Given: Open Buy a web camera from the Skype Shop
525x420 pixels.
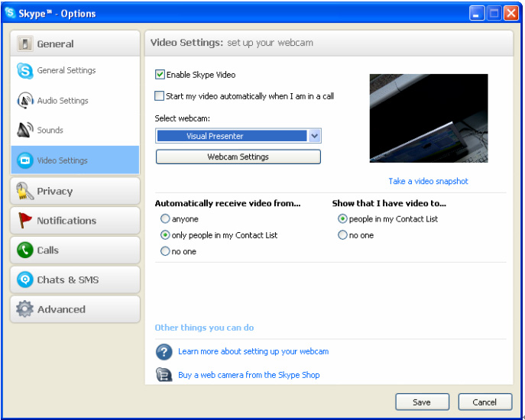Looking at the screenshot, I should [x=249, y=375].
